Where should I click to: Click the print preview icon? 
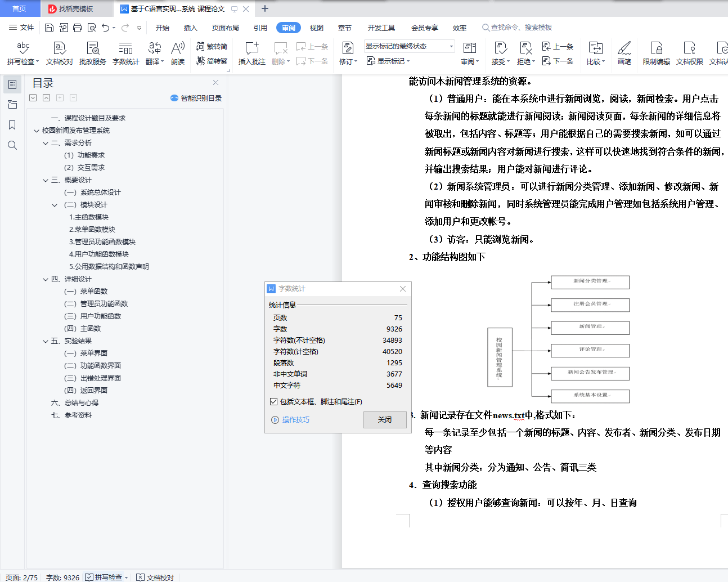tap(92, 28)
